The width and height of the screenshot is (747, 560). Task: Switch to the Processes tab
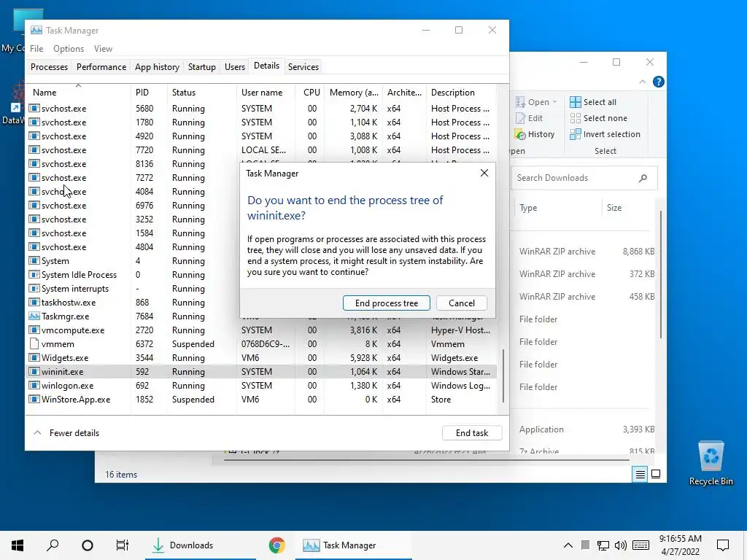click(49, 66)
